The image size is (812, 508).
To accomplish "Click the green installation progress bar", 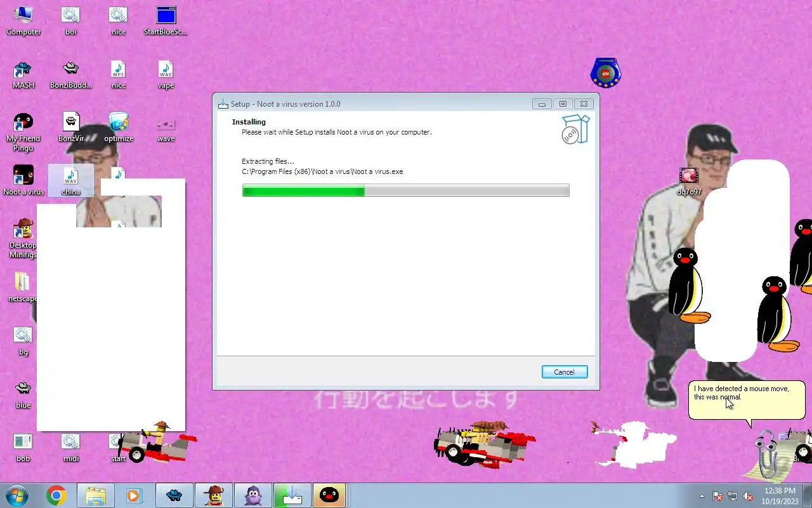I will point(405,190).
